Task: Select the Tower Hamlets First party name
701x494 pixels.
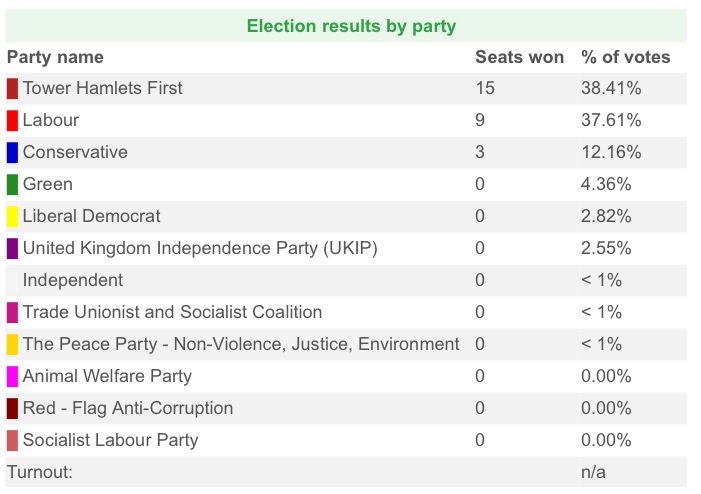Action: (102, 88)
